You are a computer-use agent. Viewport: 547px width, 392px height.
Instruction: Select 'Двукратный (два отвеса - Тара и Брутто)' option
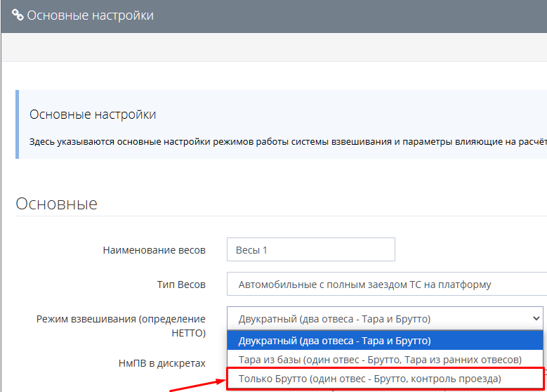pos(334,341)
